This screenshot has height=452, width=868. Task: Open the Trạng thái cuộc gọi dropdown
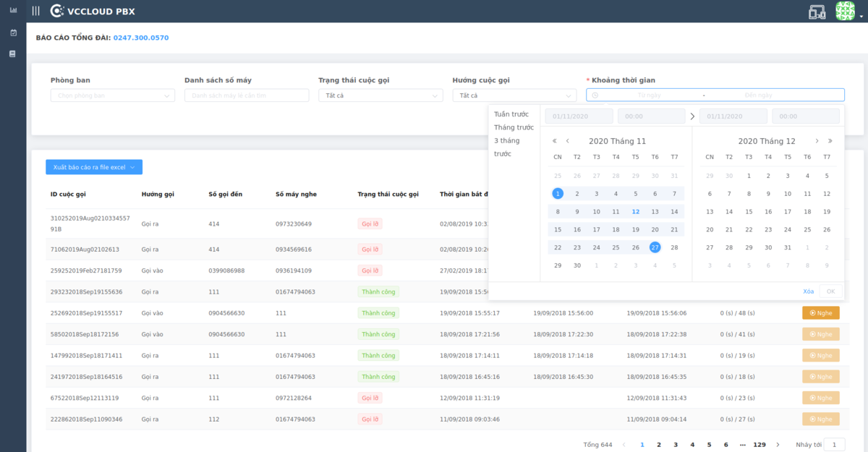point(380,95)
